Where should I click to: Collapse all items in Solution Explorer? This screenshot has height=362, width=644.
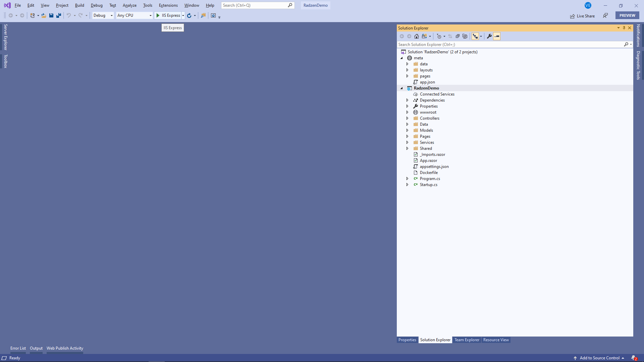pos(458,36)
